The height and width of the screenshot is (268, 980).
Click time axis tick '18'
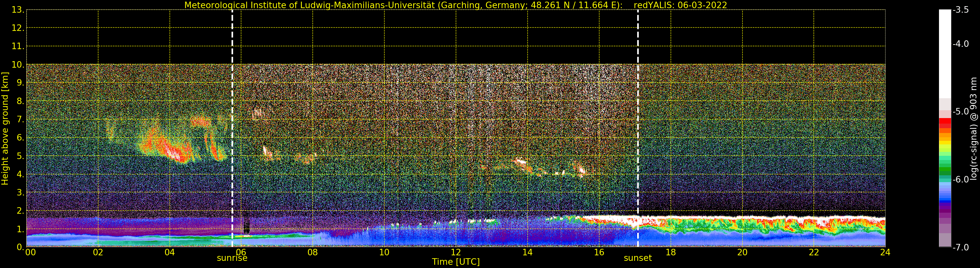[x=671, y=252]
